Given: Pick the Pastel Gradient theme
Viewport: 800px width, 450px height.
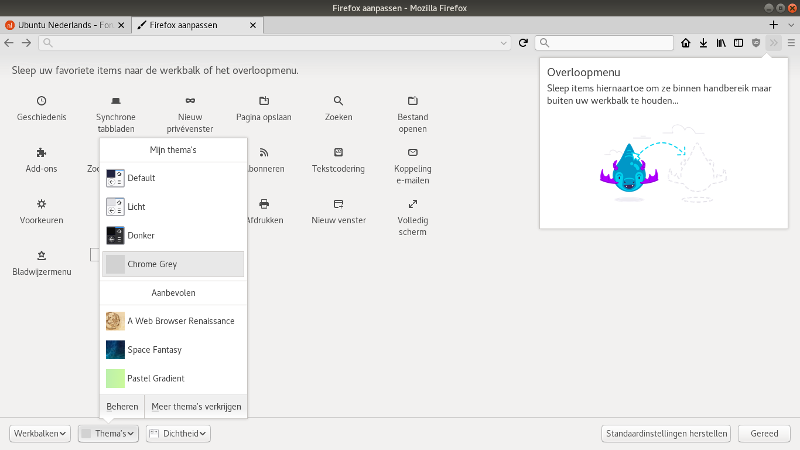Looking at the screenshot, I should coord(173,378).
